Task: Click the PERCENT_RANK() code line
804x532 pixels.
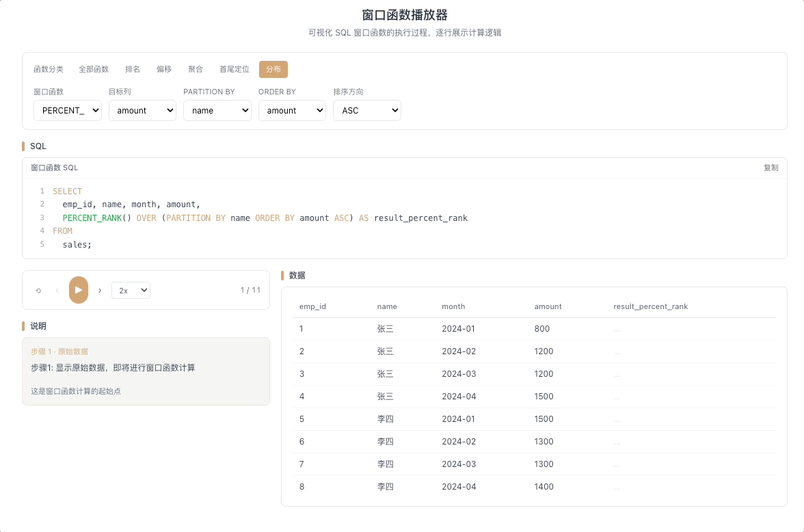Action: [265, 218]
